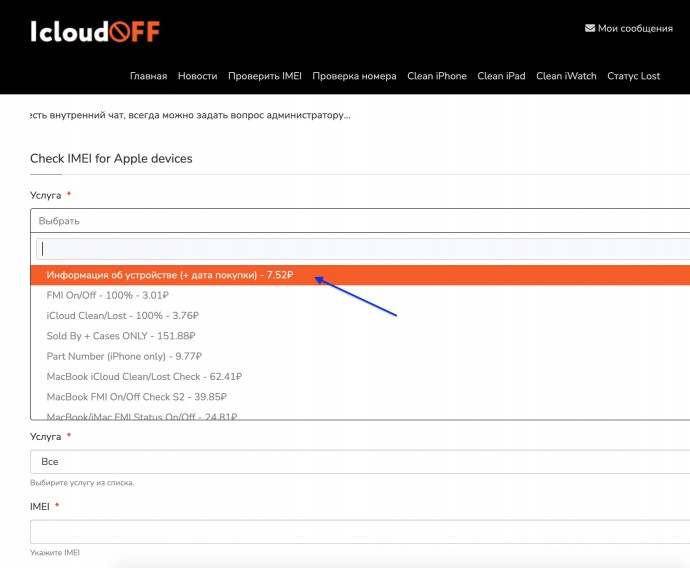690x568 pixels.
Task: Go to Главная menu item
Action: pyautogui.click(x=148, y=76)
